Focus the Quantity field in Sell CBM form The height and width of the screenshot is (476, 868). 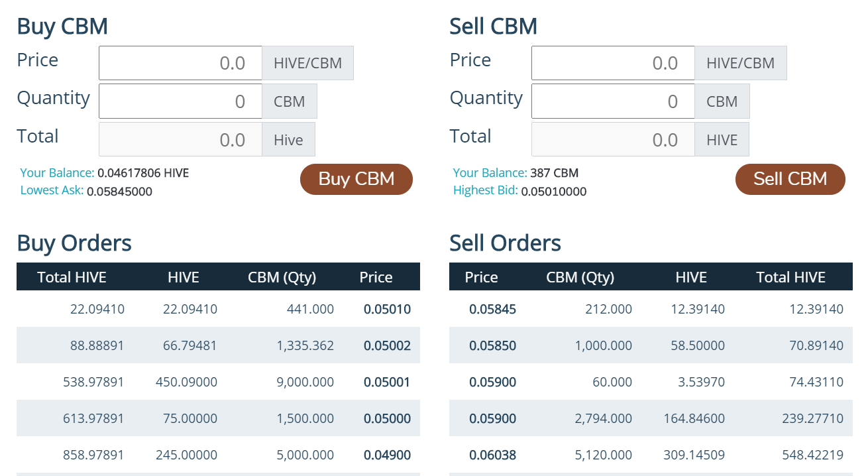pyautogui.click(x=613, y=101)
